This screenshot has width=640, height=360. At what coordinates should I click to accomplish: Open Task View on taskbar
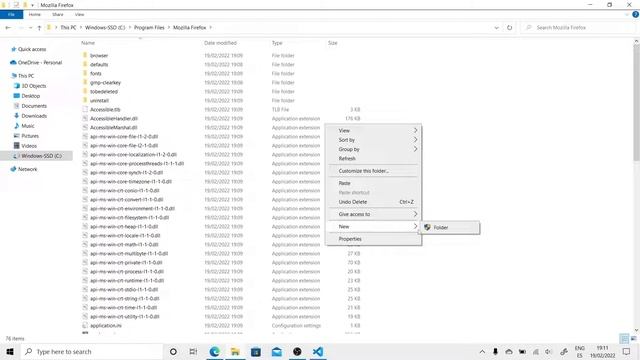click(193, 351)
